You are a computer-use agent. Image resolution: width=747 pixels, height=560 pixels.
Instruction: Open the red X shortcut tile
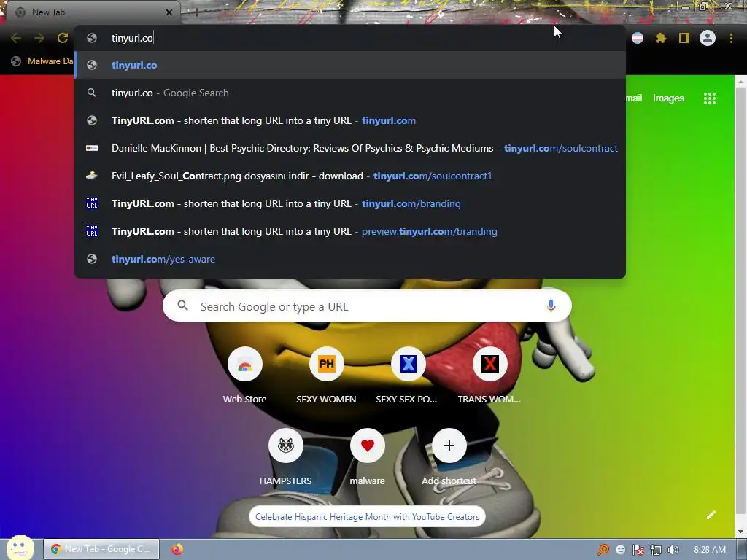(489, 376)
